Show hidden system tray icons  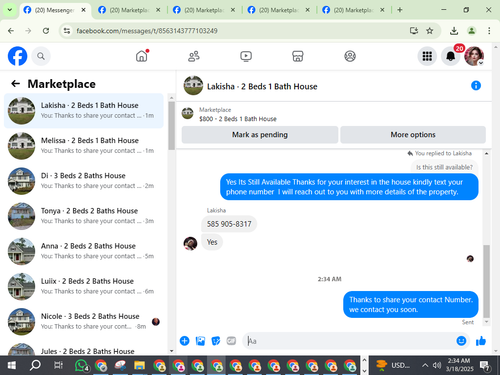(425, 366)
